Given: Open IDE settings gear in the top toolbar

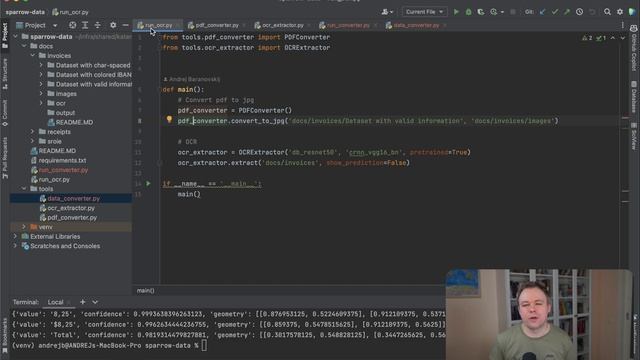Looking at the screenshot, I should 620,12.
